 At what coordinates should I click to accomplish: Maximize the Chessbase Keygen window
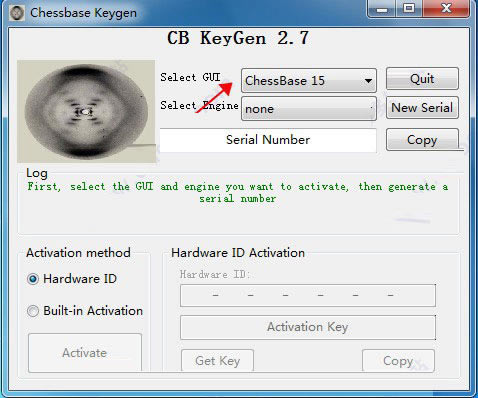409,8
